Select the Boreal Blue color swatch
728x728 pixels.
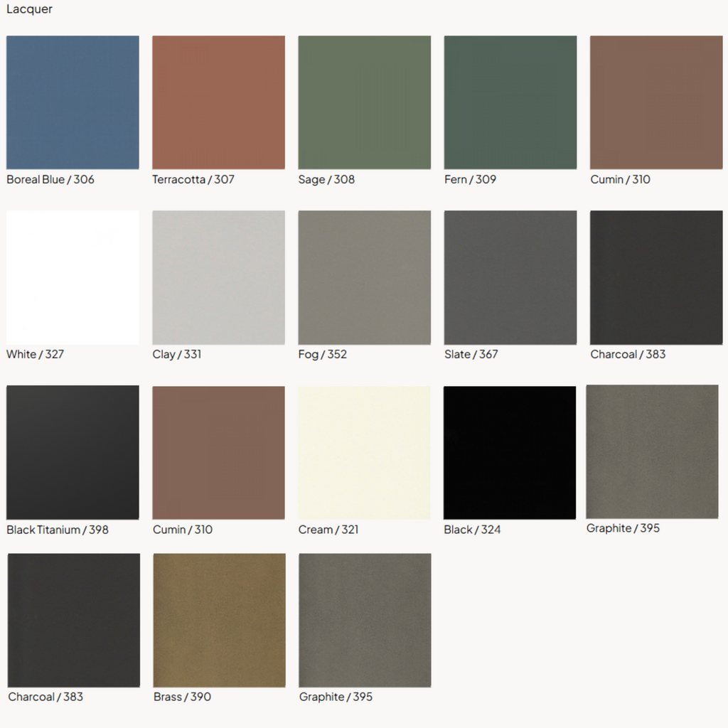73,102
